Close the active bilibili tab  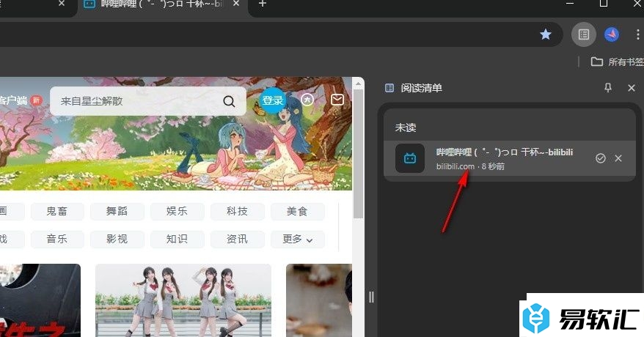click(235, 4)
